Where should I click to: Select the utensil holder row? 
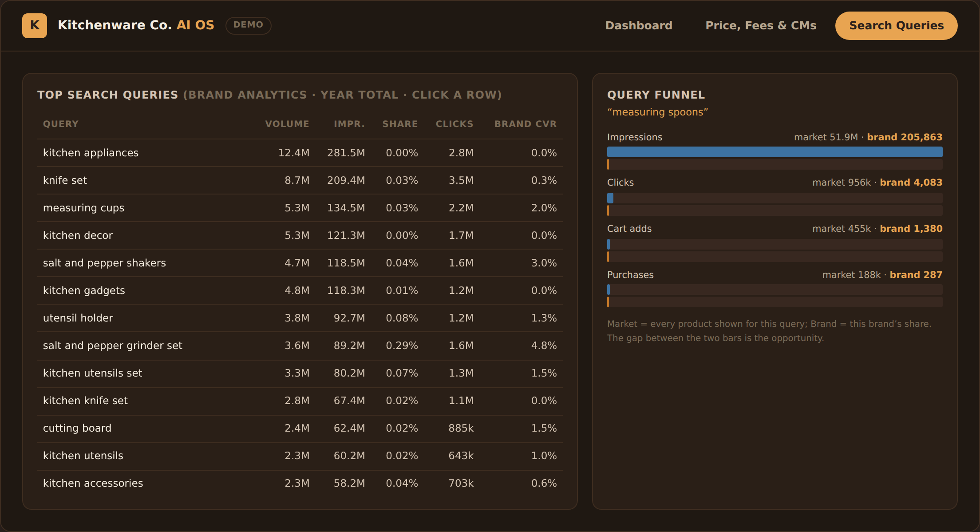click(300, 318)
